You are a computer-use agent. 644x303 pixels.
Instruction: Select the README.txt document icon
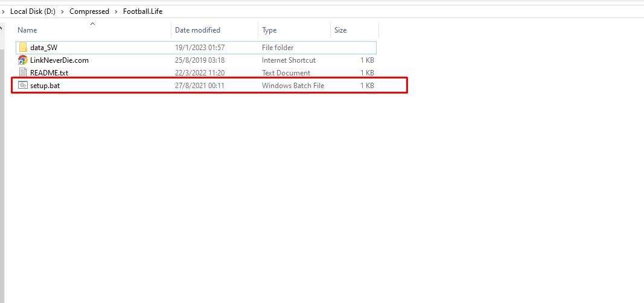pyautogui.click(x=23, y=73)
